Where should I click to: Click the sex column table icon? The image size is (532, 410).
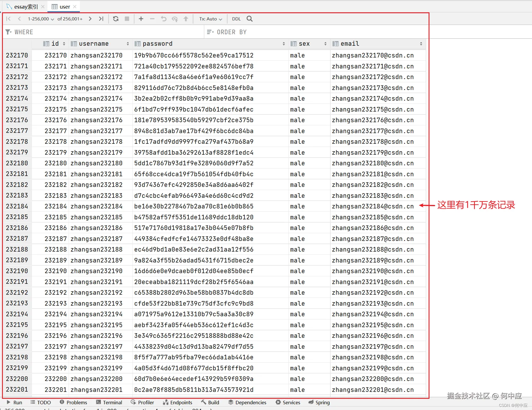tap(294, 44)
